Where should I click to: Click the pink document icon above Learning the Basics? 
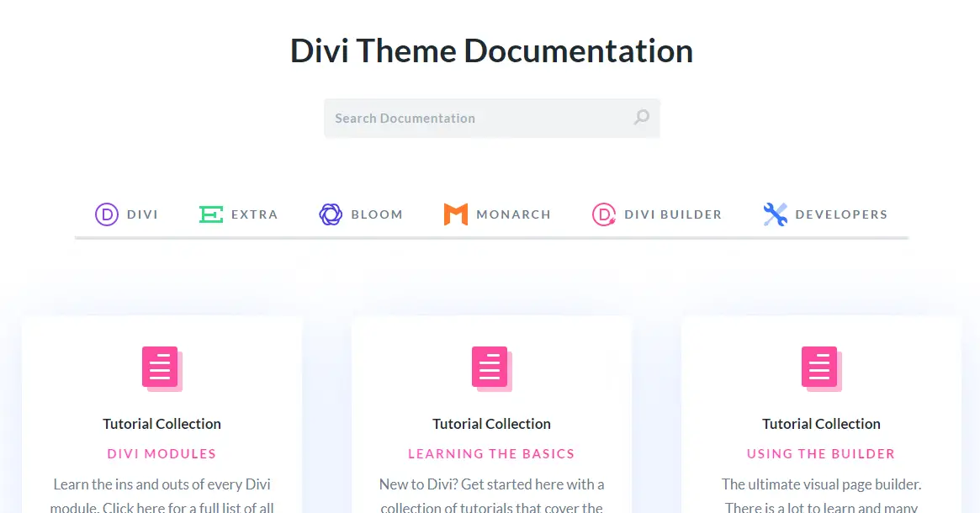point(492,368)
